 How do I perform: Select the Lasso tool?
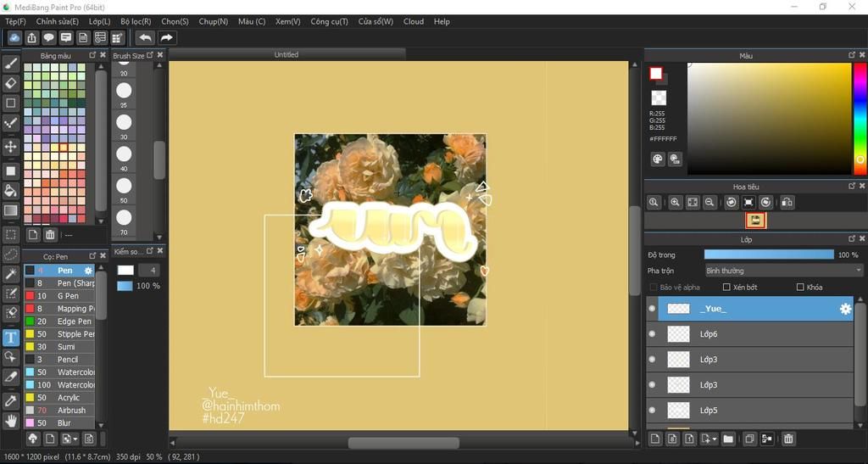click(x=10, y=254)
